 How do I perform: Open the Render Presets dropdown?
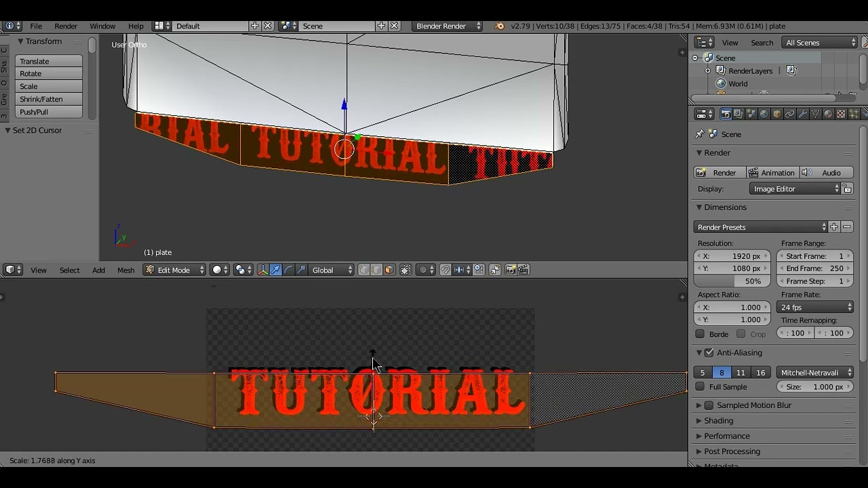click(x=761, y=227)
